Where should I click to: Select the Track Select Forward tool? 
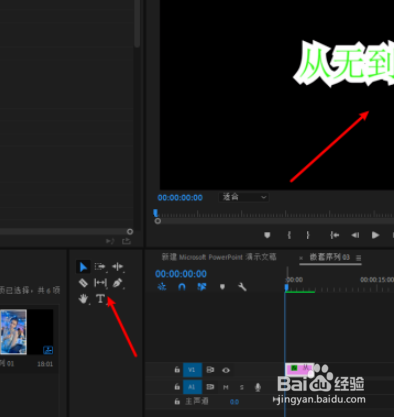pos(100,267)
